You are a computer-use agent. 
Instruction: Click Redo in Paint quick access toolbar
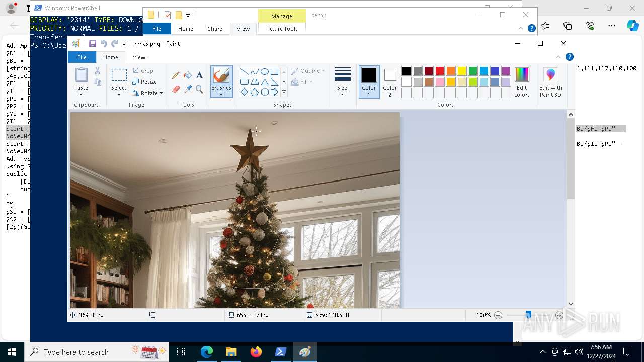(x=115, y=44)
